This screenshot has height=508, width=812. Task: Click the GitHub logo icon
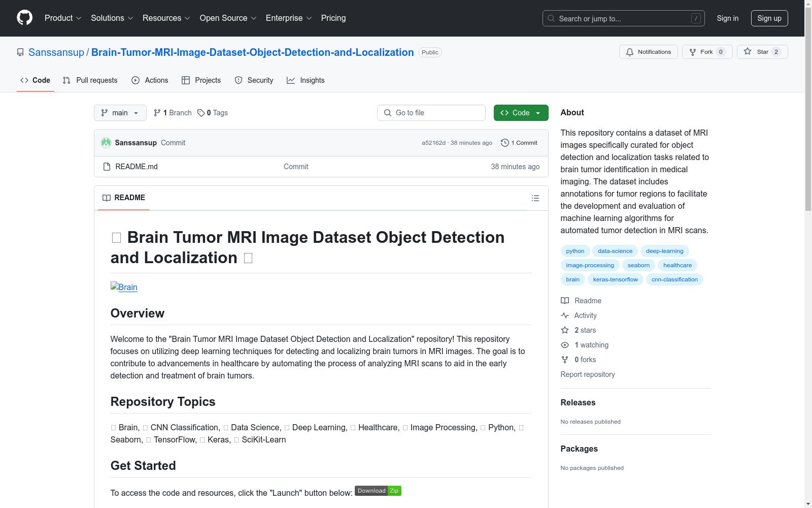point(24,18)
